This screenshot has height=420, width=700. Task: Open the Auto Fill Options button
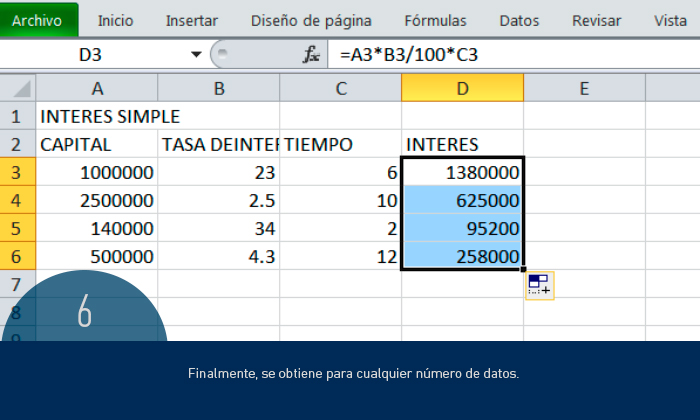[x=539, y=285]
